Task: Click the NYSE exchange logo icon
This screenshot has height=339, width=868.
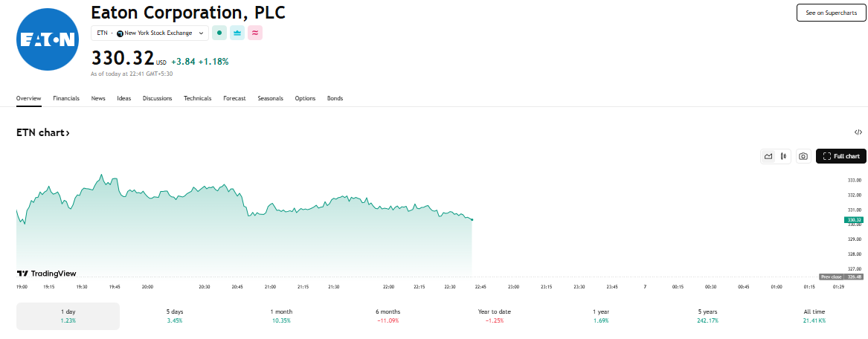Action: coord(120,33)
